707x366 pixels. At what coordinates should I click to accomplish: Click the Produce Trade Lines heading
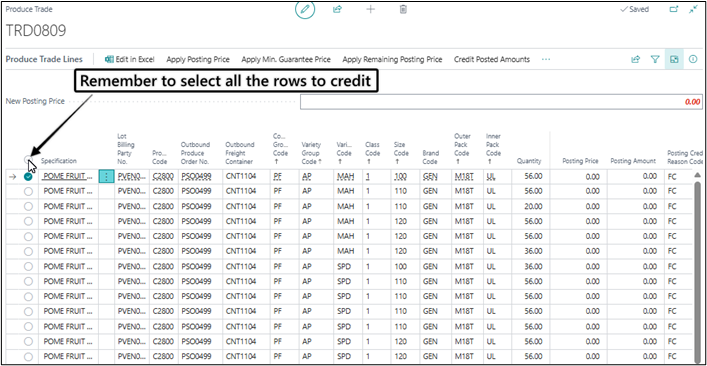(44, 59)
